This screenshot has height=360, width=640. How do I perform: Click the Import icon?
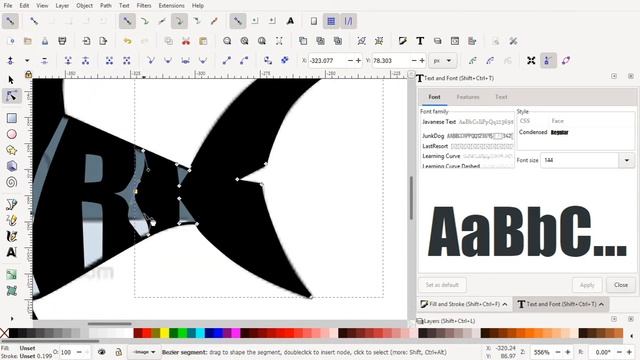coord(86,41)
